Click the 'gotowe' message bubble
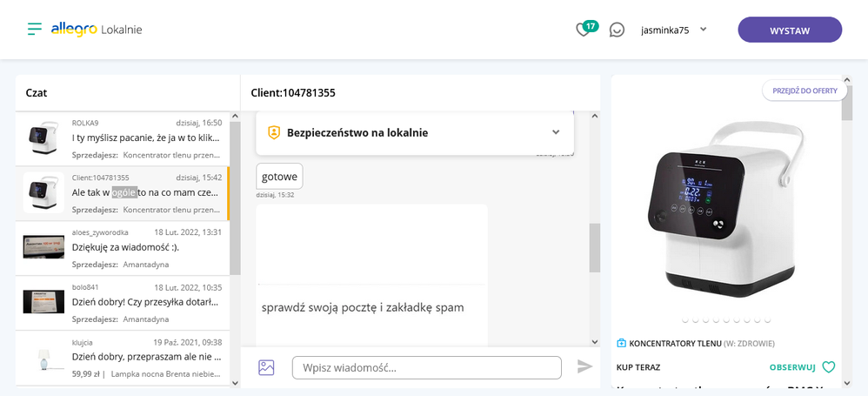This screenshot has height=396, width=868. tap(279, 177)
